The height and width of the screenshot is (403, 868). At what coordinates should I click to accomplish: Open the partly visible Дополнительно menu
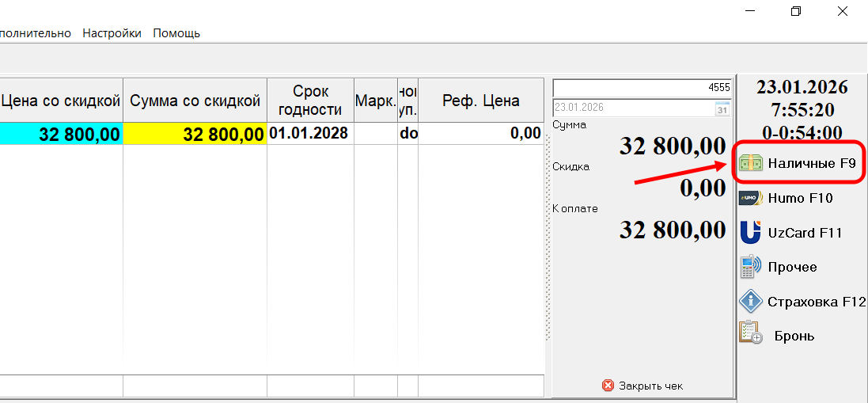36,33
